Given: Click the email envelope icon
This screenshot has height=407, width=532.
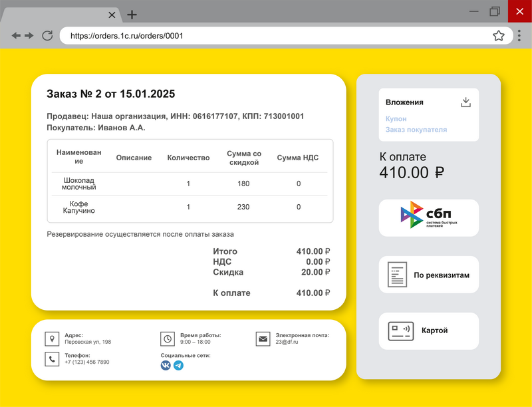Looking at the screenshot, I should click(263, 339).
